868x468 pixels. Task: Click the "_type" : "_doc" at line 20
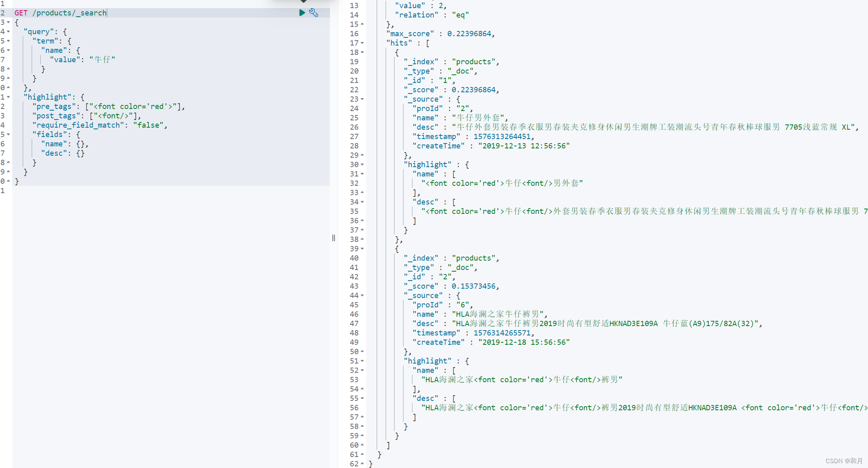[x=440, y=71]
